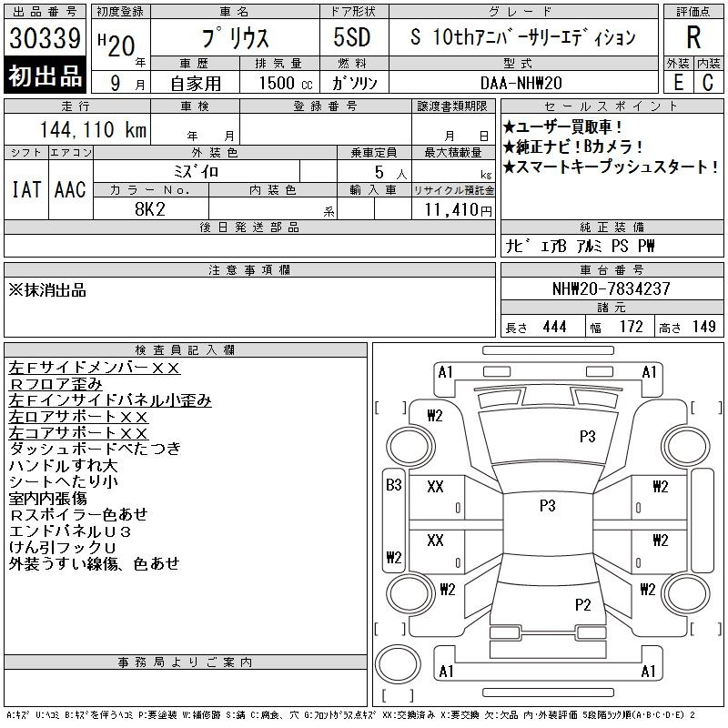Select the chassis number NHW20-7834237
This screenshot has width=728, height=728.
pos(612,288)
